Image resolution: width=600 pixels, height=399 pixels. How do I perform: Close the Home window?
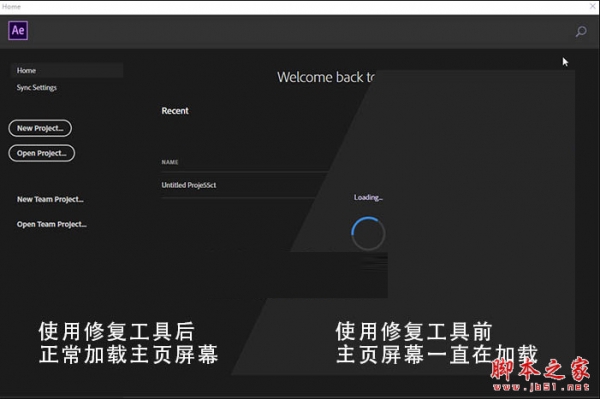593,6
